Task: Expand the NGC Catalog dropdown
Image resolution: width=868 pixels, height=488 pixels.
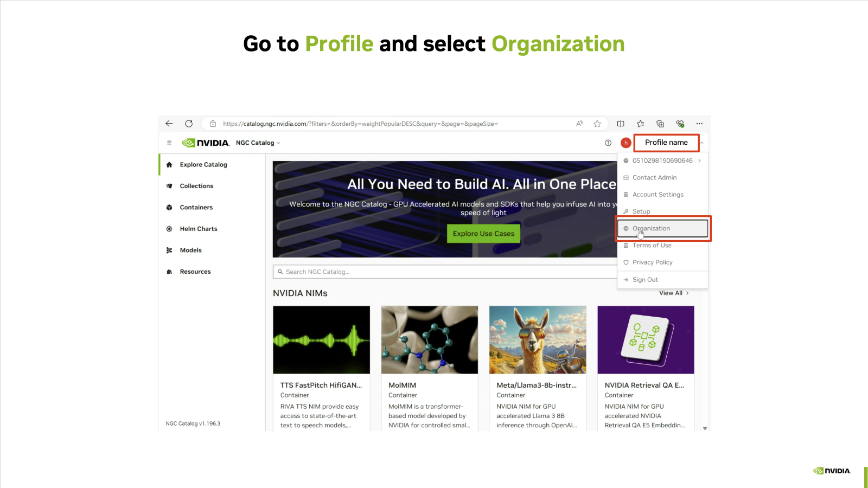Action: click(x=258, y=143)
